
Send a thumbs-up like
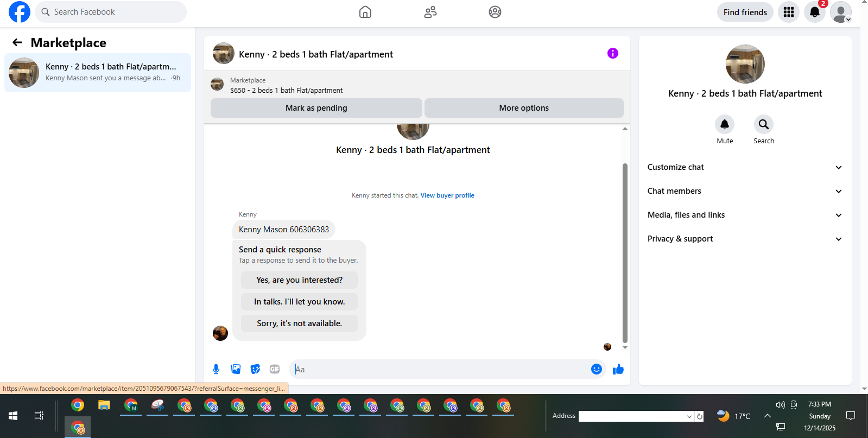coord(618,369)
